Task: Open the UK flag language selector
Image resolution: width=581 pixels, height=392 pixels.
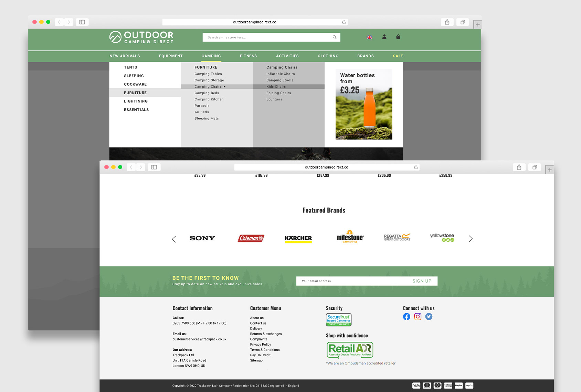Action: click(x=369, y=37)
